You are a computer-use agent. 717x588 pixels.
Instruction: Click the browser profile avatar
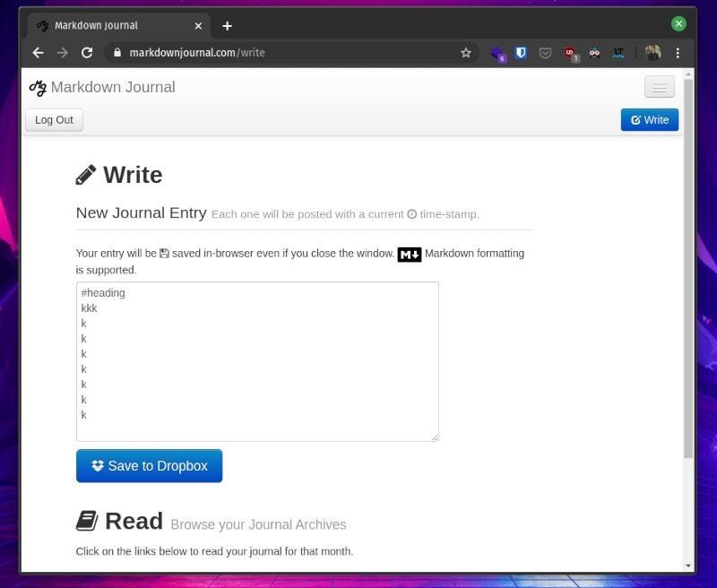pyautogui.click(x=652, y=53)
